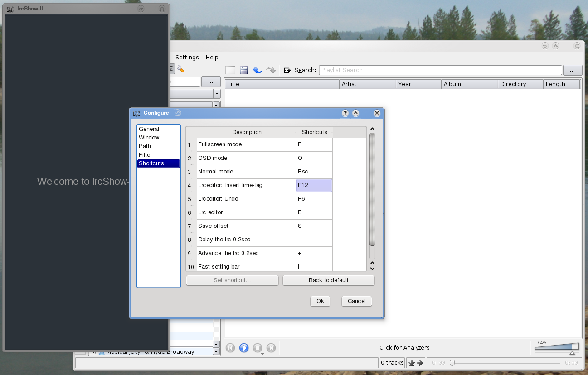Click the previous track button

coord(230,348)
